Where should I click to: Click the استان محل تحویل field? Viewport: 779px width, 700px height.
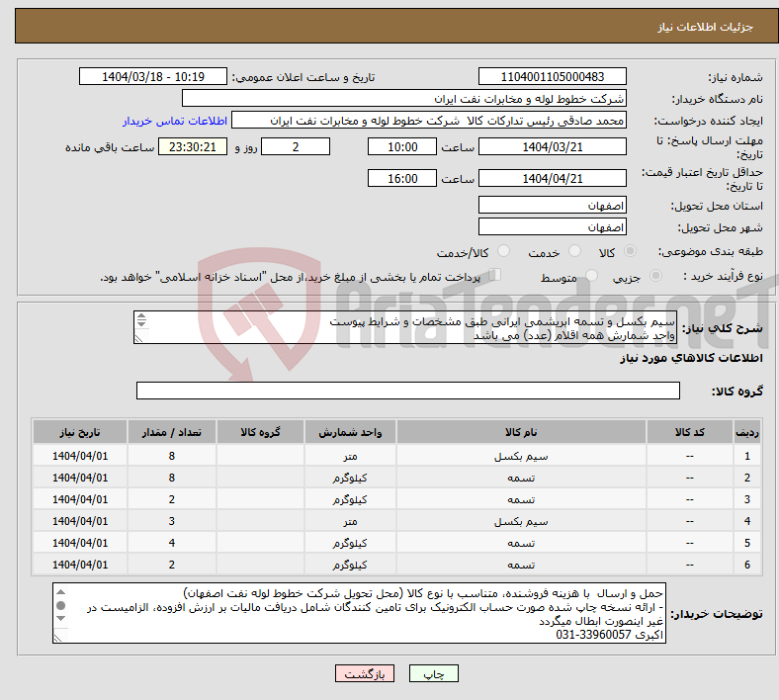tap(552, 206)
